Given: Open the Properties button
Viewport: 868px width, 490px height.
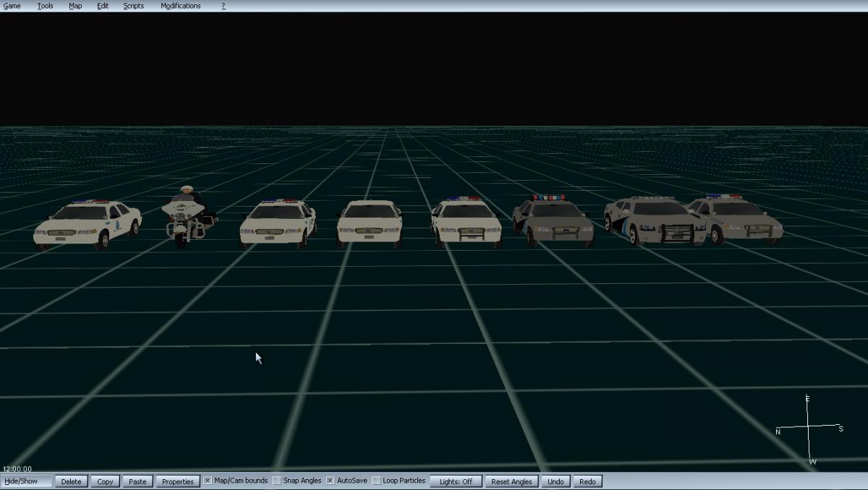Looking at the screenshot, I should point(178,481).
